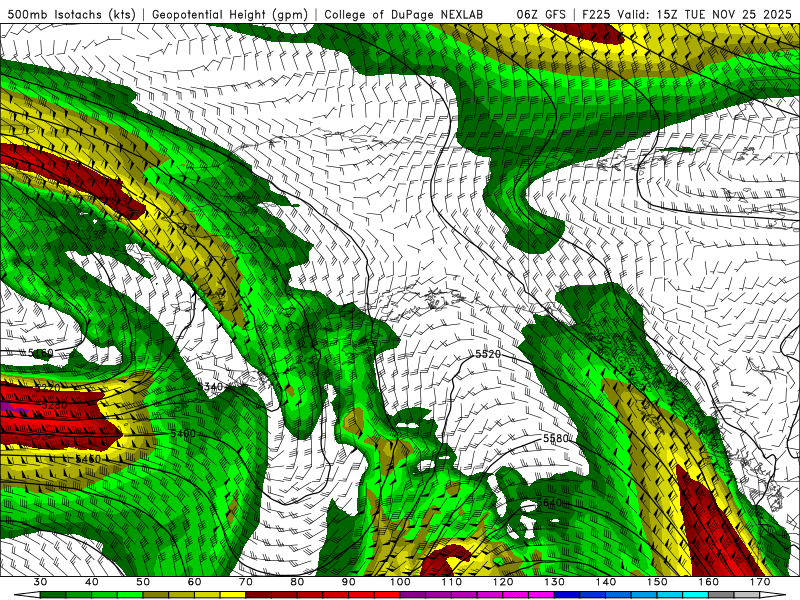Screen dimensions: 800x600
Task: Select the bright yellow swatch just below 70
Action: (233, 595)
